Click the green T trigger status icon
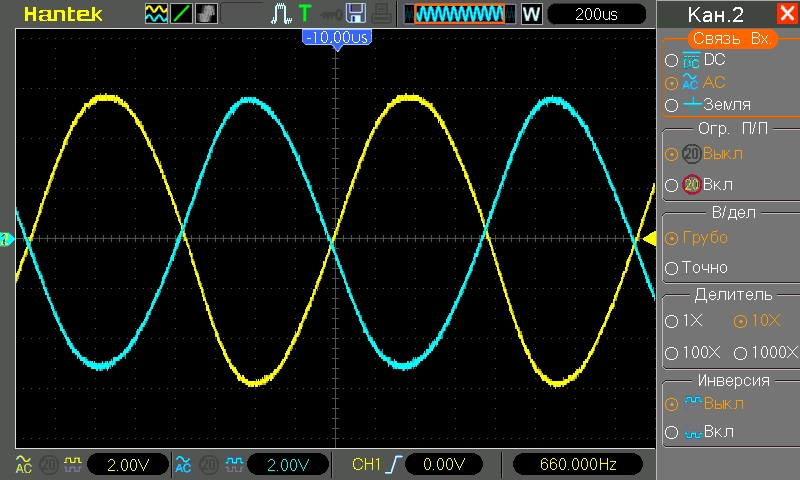Viewport: 800px width, 480px height. [305, 14]
